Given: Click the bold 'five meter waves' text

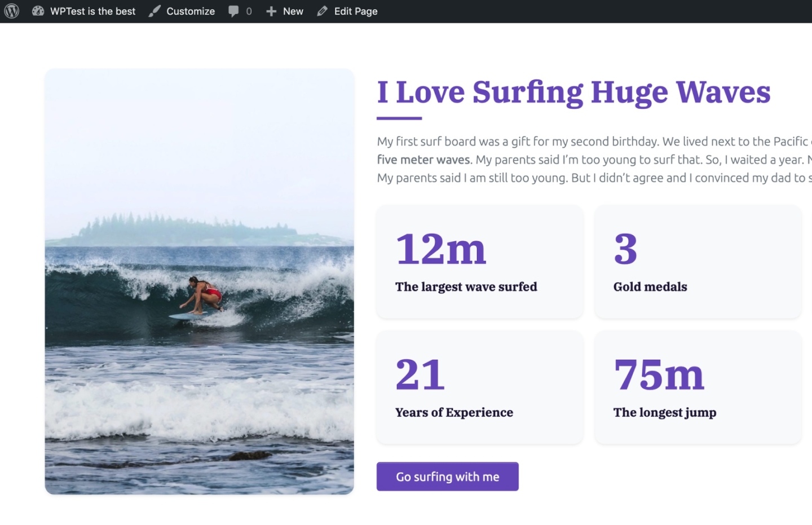Looking at the screenshot, I should tap(423, 160).
